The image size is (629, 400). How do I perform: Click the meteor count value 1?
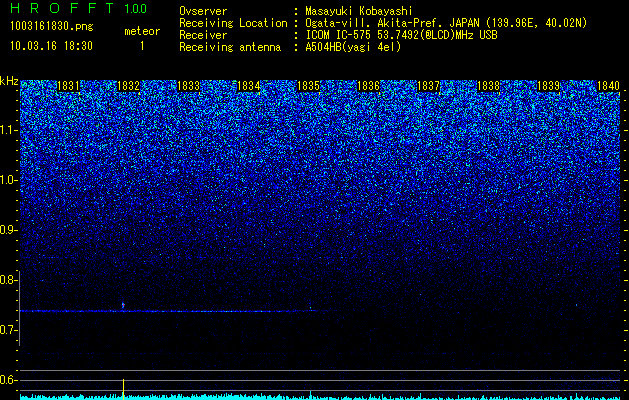(x=142, y=46)
